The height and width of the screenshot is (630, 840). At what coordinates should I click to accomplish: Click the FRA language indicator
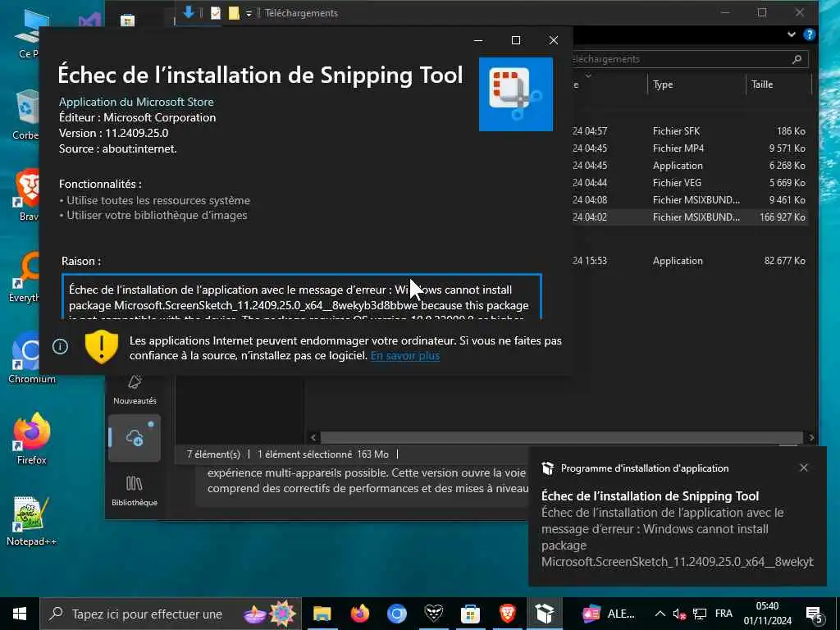(724, 614)
